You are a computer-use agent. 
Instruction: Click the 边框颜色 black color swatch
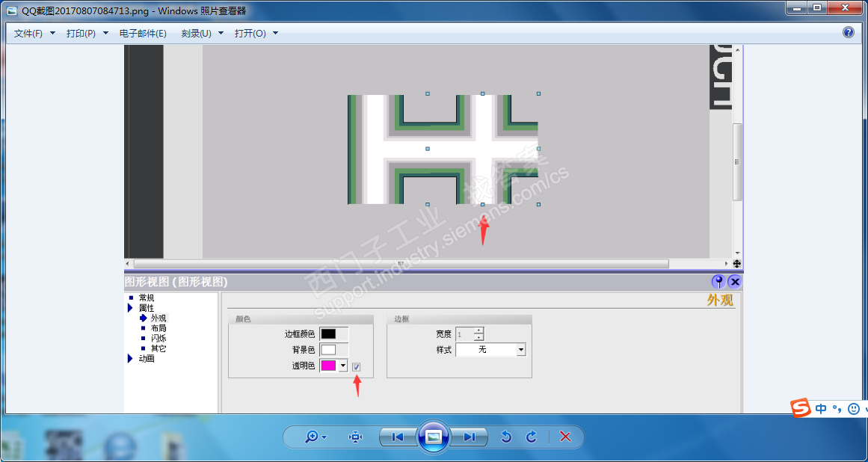click(x=328, y=333)
